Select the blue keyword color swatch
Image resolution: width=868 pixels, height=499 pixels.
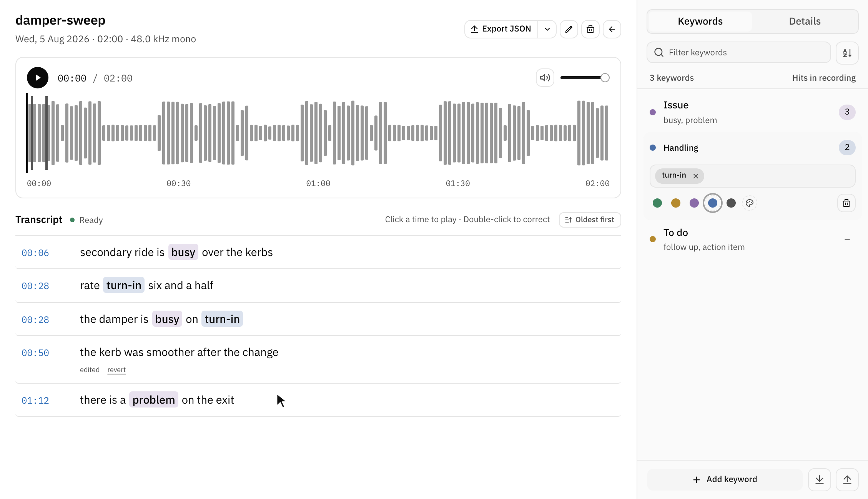[713, 203]
